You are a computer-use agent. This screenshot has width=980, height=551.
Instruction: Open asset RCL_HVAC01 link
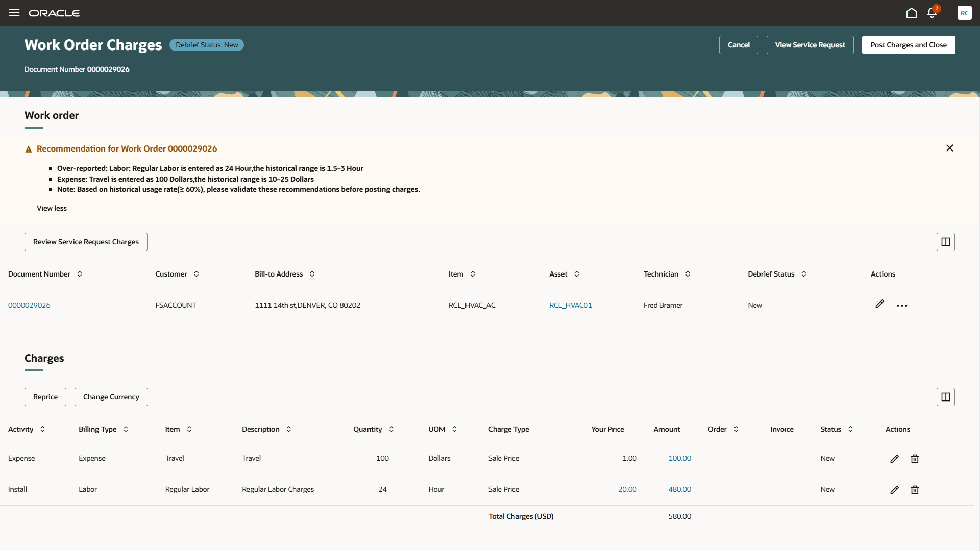[571, 305]
